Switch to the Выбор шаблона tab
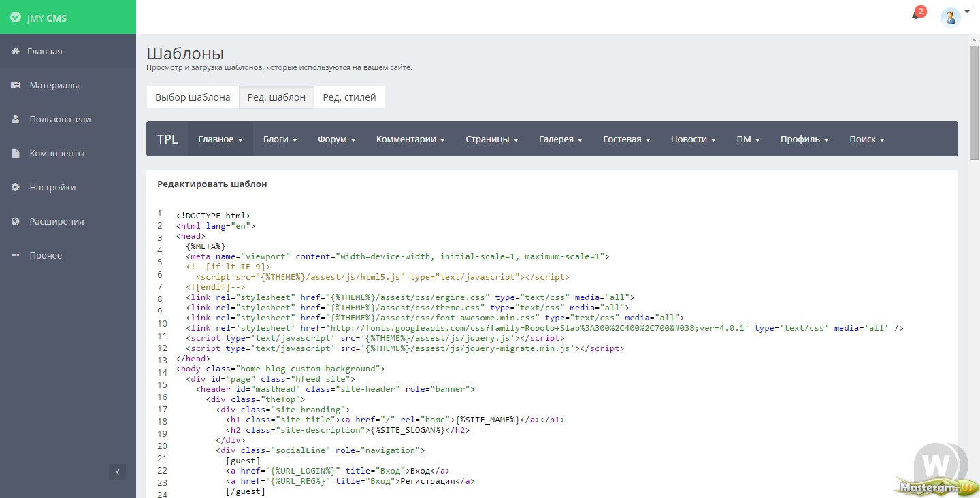The width and height of the screenshot is (980, 498). pyautogui.click(x=193, y=97)
